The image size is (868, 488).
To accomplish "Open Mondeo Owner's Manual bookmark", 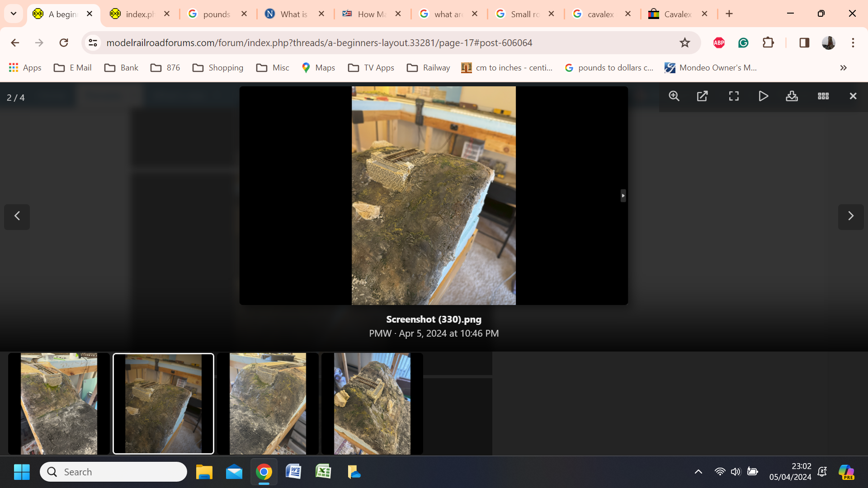I will click(x=710, y=68).
